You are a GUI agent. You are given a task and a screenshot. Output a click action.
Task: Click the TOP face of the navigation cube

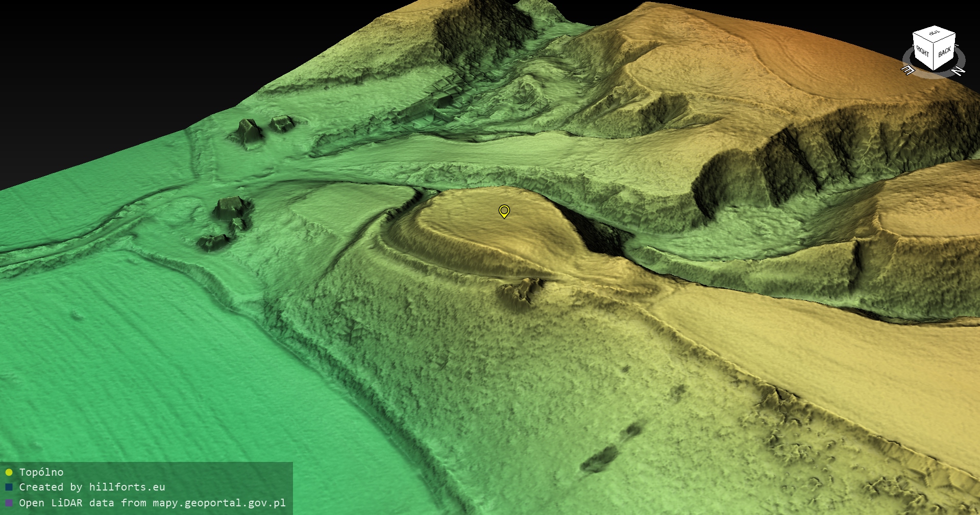[x=934, y=33]
